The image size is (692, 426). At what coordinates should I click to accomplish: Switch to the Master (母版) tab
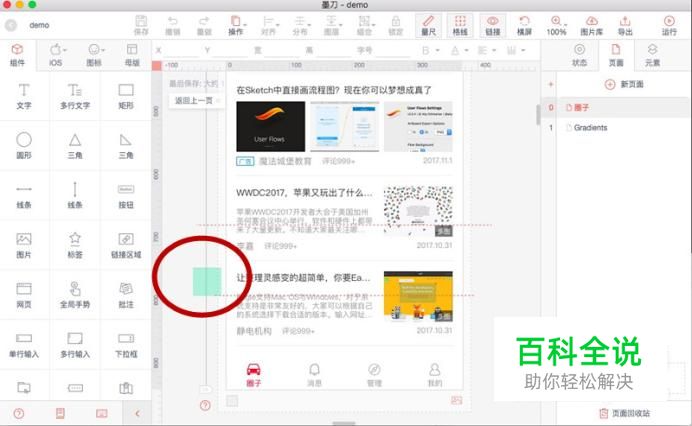[x=132, y=55]
